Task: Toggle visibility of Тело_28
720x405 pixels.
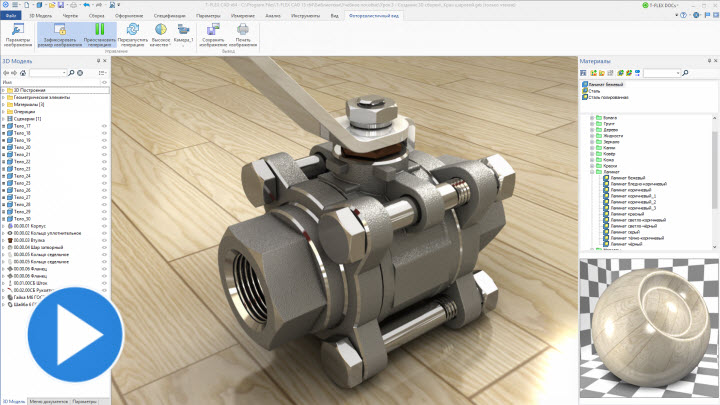Action: 104,204
